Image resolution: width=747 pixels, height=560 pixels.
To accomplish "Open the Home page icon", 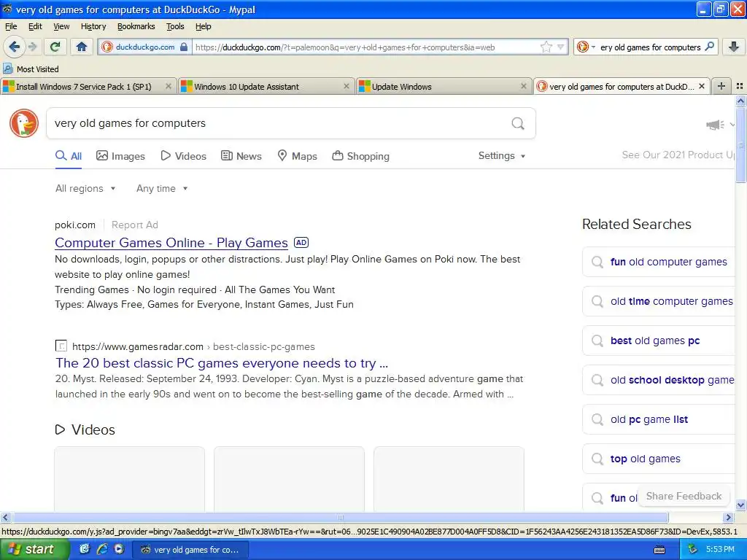I will click(x=82, y=47).
